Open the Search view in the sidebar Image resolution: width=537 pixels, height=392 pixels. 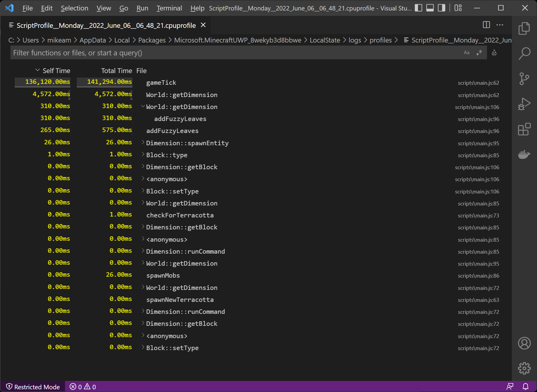(524, 53)
